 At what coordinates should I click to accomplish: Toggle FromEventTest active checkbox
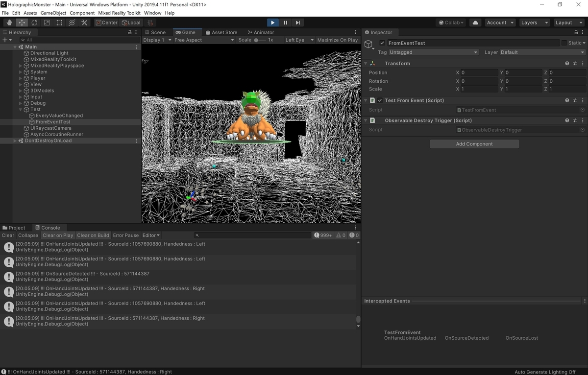[382, 43]
